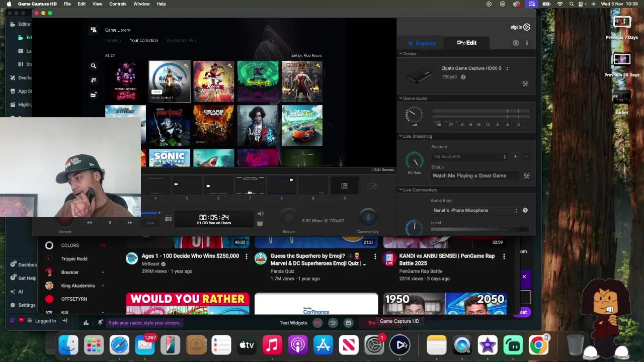
Task: Pause playback with the pause button
Action: pos(110,223)
